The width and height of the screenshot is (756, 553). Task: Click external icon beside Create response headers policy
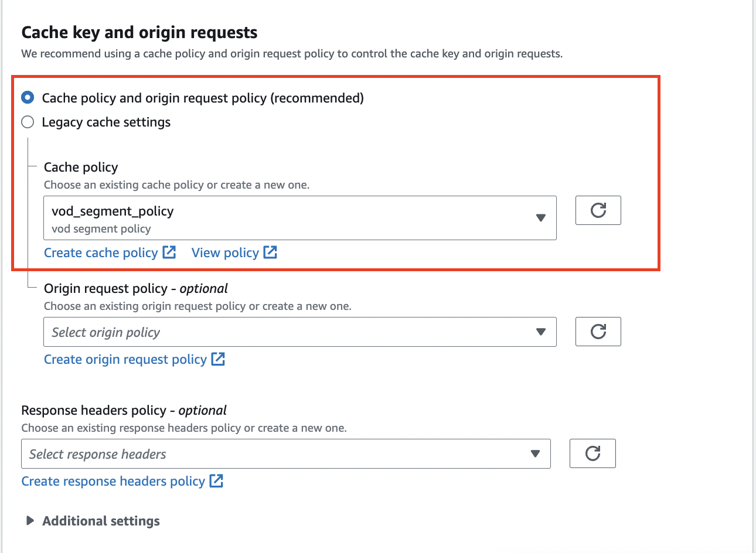click(x=216, y=481)
